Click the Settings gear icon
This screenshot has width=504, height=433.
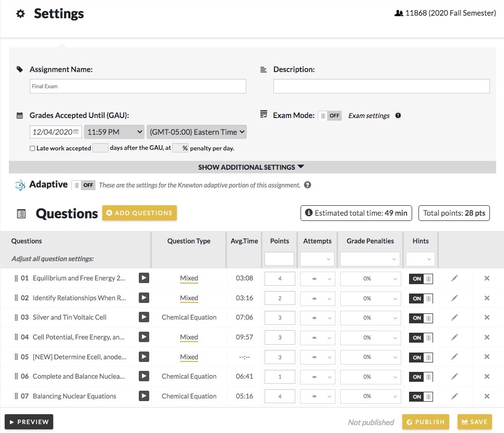coord(20,14)
